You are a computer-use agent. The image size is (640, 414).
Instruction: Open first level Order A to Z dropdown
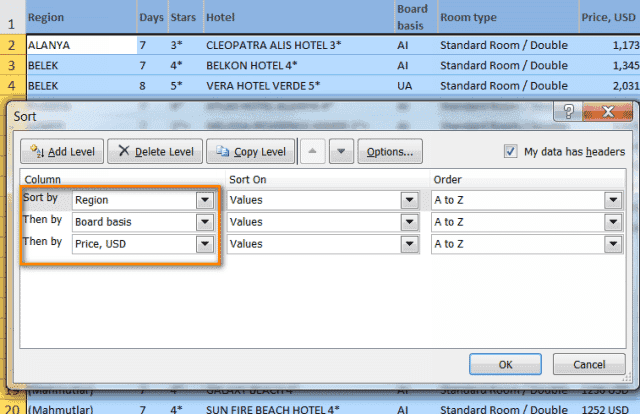[612, 200]
